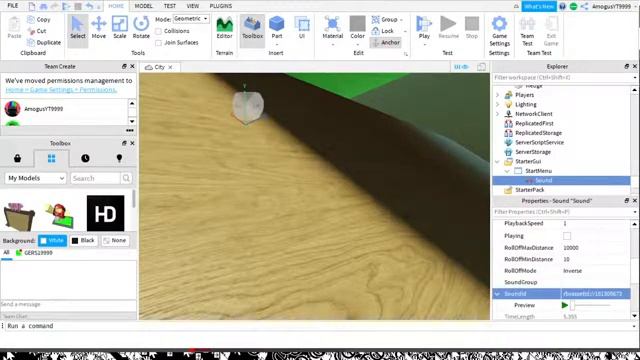Expand the Players tree node
The height and width of the screenshot is (360, 640).
point(497,95)
